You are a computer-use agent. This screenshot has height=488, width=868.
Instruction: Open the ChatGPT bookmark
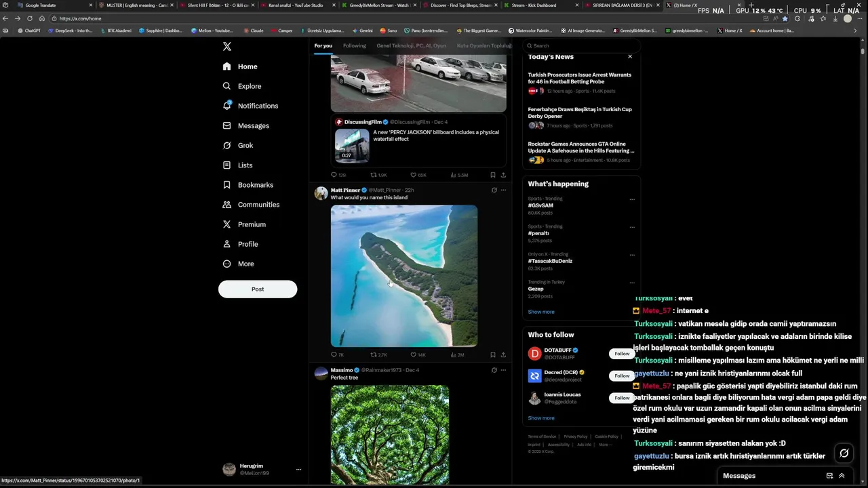pos(29,30)
